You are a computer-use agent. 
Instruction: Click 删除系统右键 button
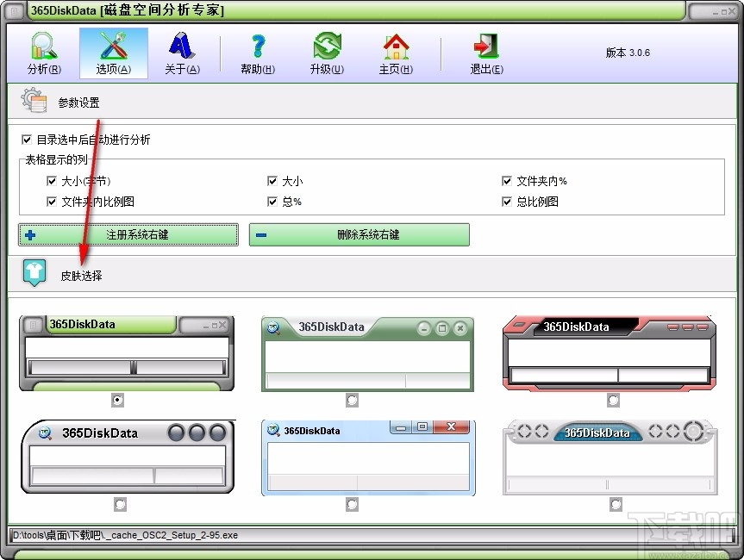tap(359, 234)
